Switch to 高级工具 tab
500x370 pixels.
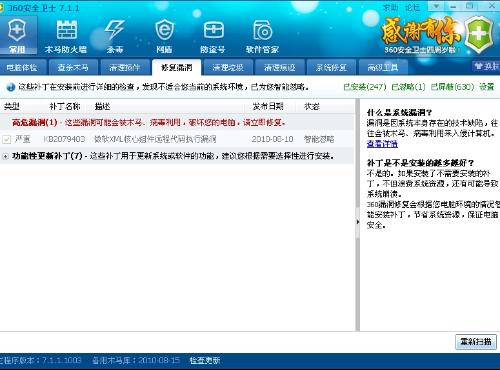coord(382,68)
